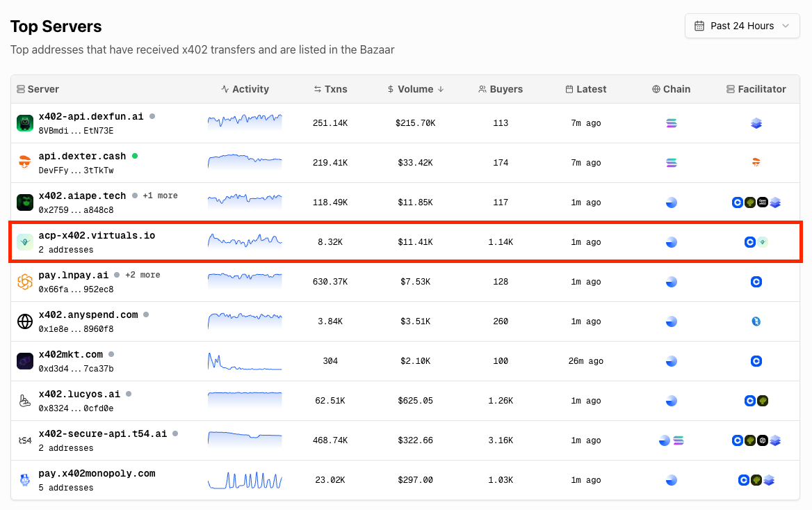The width and height of the screenshot is (812, 510).
Task: Open the acp-x402.virtuals.io server link
Action: (97, 235)
